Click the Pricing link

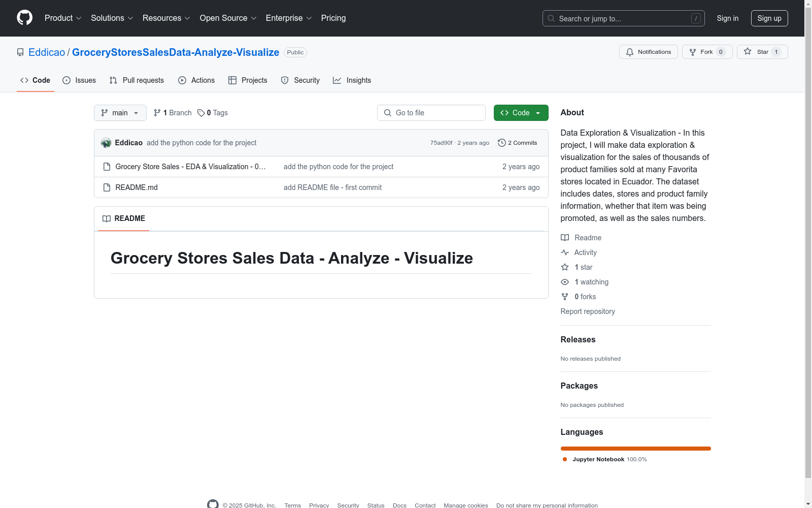click(333, 18)
